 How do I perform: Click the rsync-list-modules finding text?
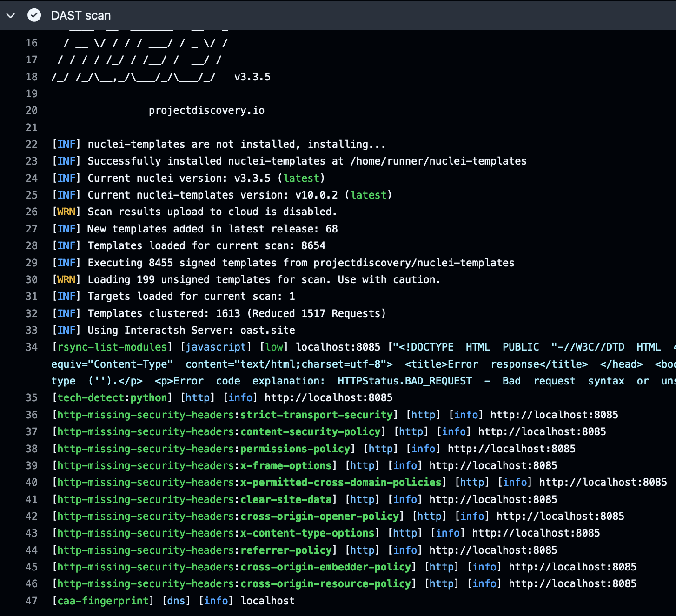tap(112, 347)
